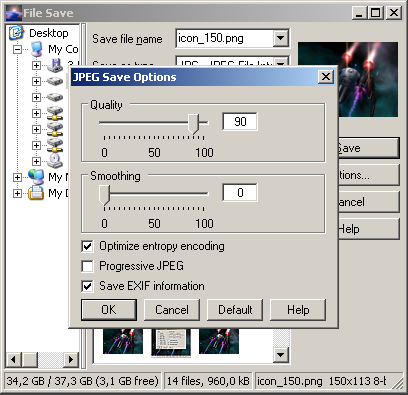Click status text 'icon_150.png 150x113'

point(322,381)
